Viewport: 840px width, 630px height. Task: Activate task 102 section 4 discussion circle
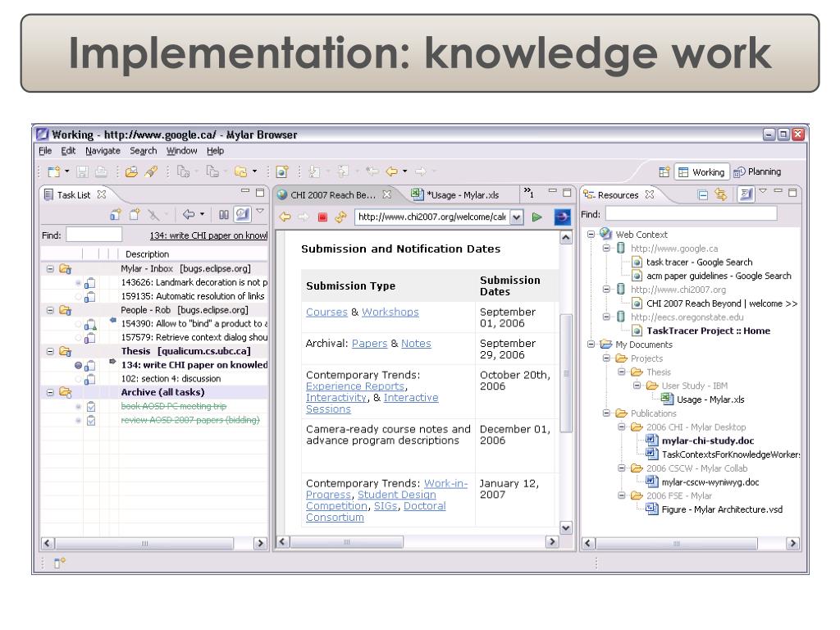[x=78, y=379]
